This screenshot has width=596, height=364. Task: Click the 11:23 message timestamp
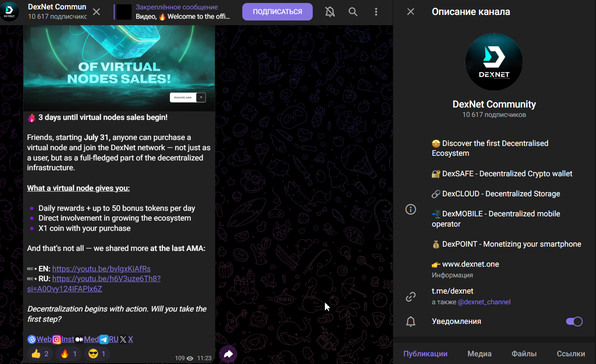tap(205, 358)
